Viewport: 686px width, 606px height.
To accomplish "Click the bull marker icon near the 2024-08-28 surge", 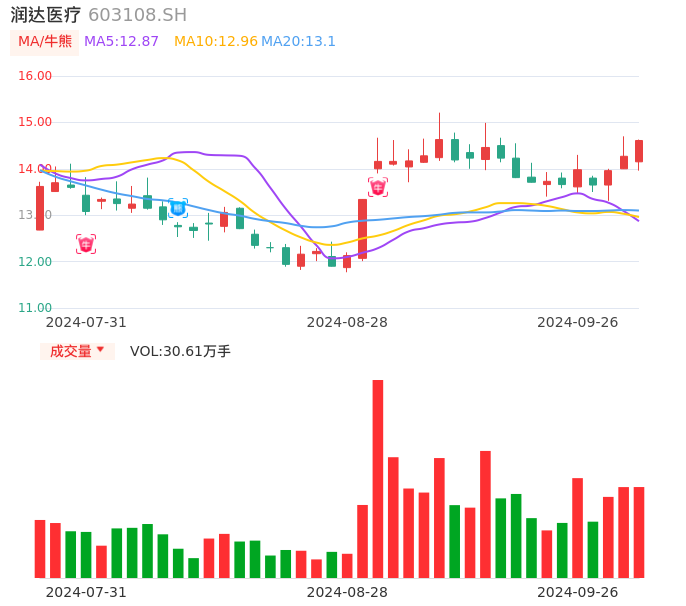I will click(378, 187).
